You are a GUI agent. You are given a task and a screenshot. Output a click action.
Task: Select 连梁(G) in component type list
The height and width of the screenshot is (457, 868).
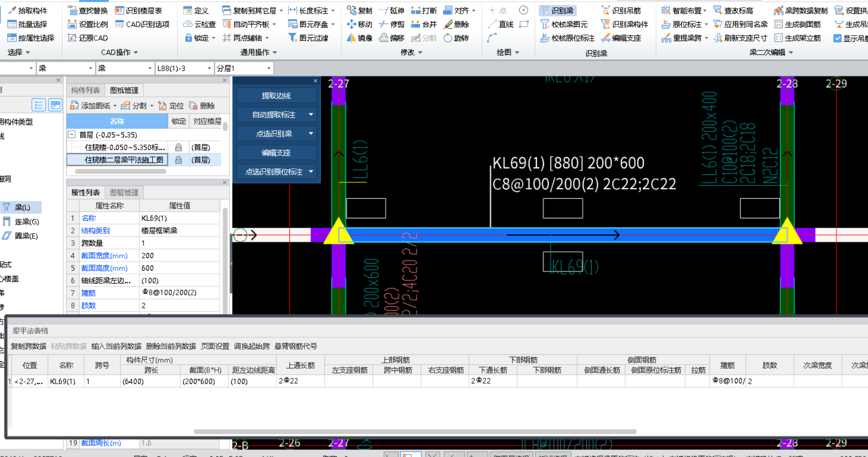(x=21, y=222)
